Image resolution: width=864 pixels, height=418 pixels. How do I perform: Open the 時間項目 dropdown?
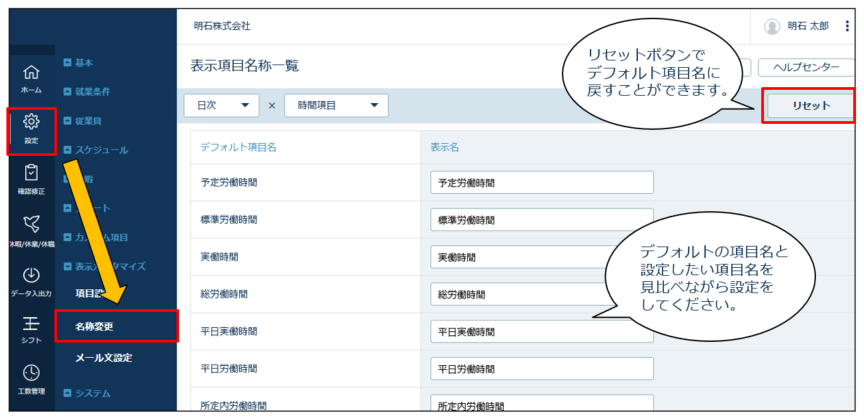pos(337,106)
